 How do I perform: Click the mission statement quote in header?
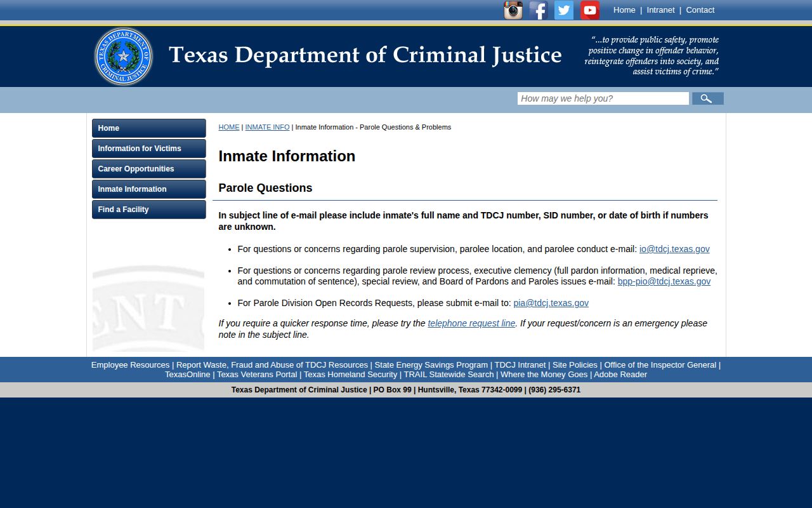coord(652,56)
